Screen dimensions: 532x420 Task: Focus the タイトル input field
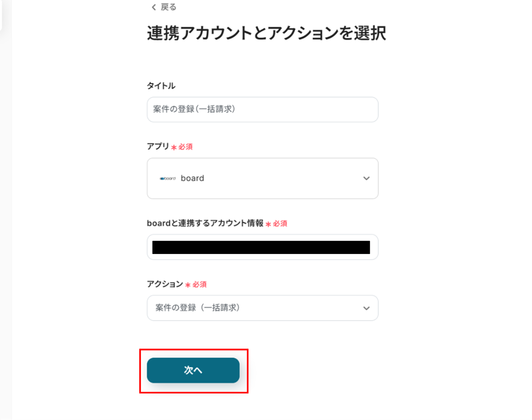pyautogui.click(x=262, y=109)
